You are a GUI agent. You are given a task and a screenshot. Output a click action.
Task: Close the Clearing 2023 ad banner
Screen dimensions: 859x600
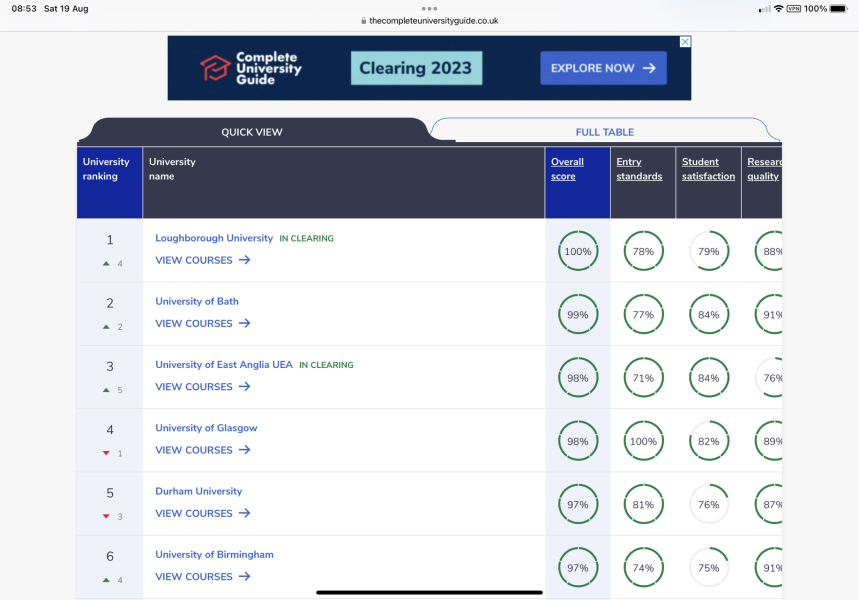[x=685, y=42]
